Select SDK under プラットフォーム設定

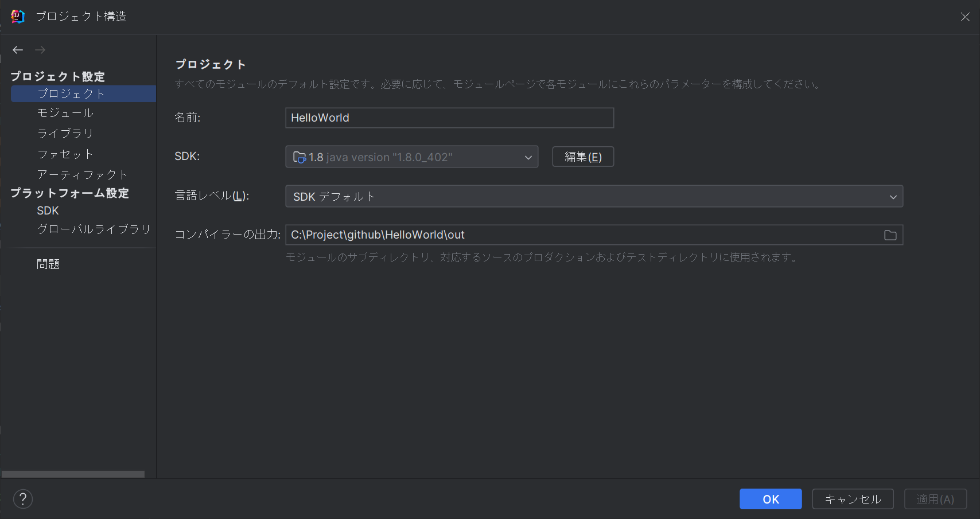pyautogui.click(x=48, y=211)
